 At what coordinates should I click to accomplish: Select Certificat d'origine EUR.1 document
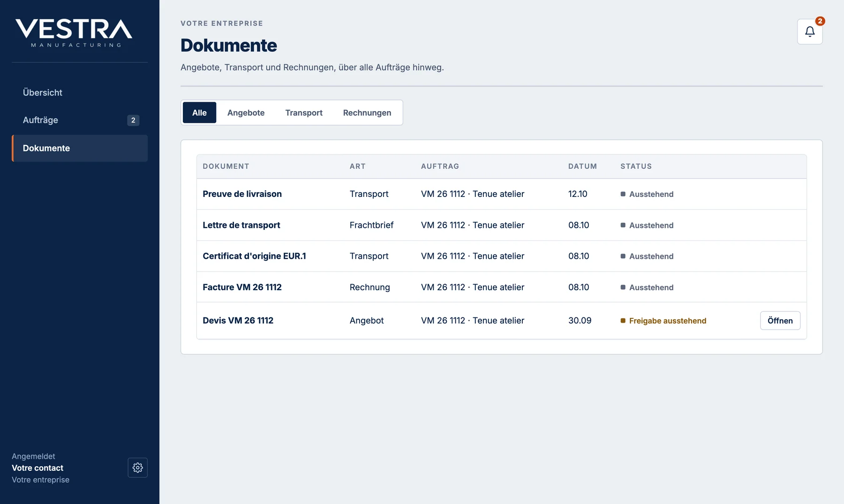coord(255,256)
